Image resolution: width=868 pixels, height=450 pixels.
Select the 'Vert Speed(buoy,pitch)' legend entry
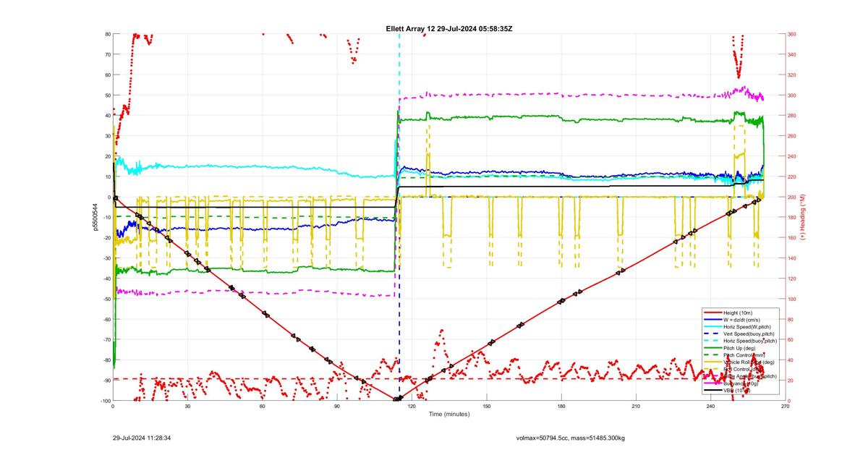(x=749, y=334)
